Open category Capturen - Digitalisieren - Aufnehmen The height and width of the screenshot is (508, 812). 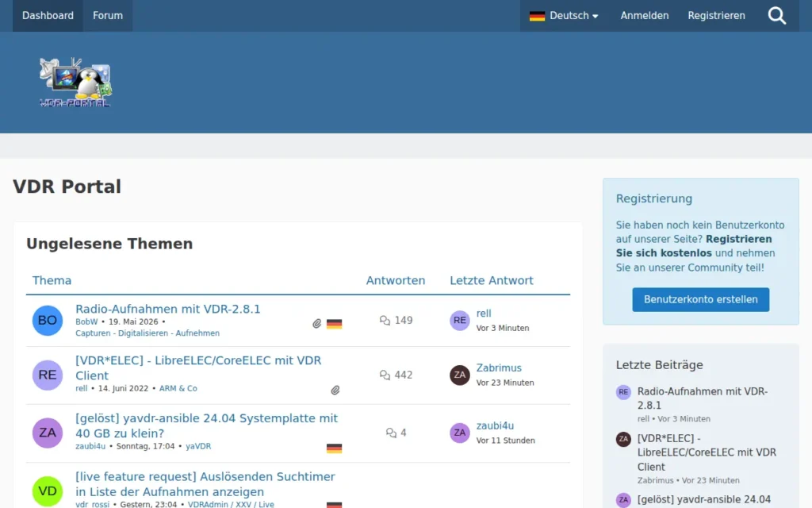(147, 333)
